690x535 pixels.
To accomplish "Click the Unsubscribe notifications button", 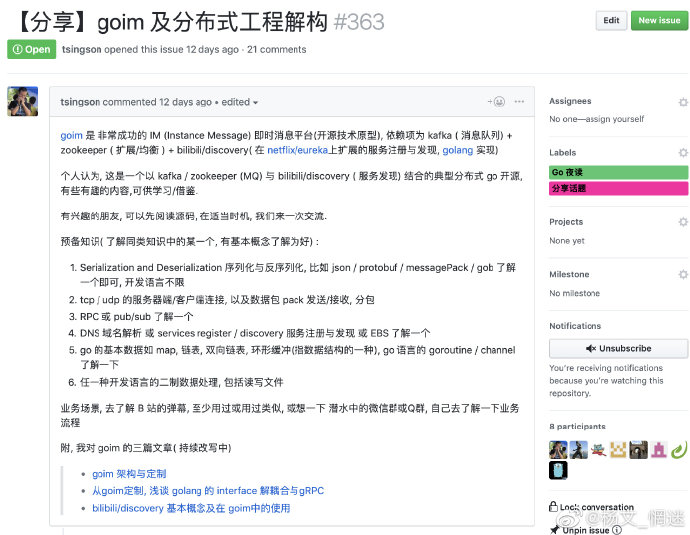I will pos(618,348).
